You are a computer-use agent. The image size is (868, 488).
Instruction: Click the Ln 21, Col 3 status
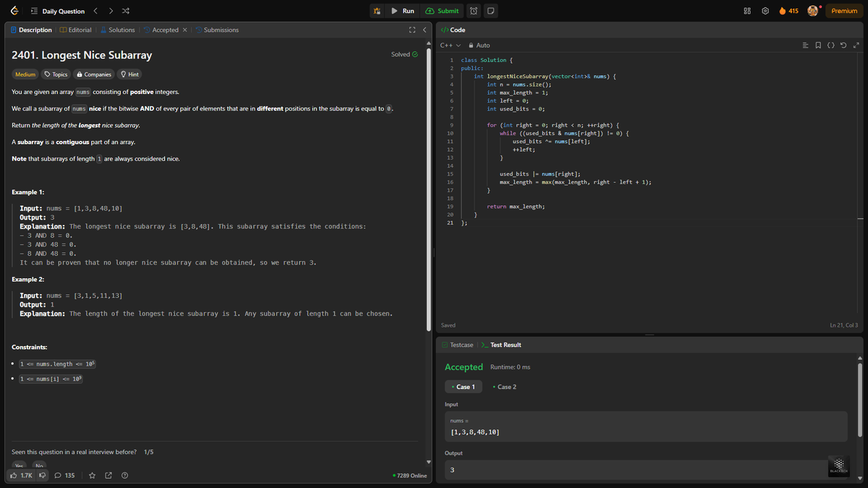tap(843, 325)
